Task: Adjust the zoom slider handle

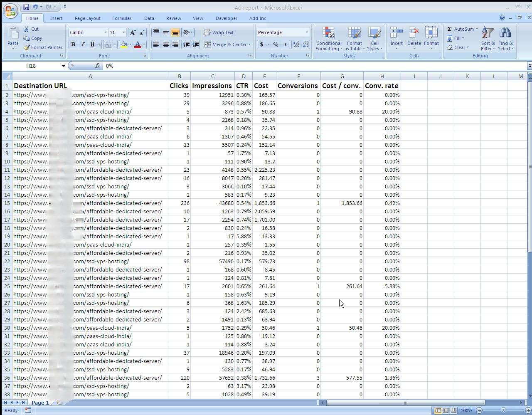Action: tap(503, 410)
